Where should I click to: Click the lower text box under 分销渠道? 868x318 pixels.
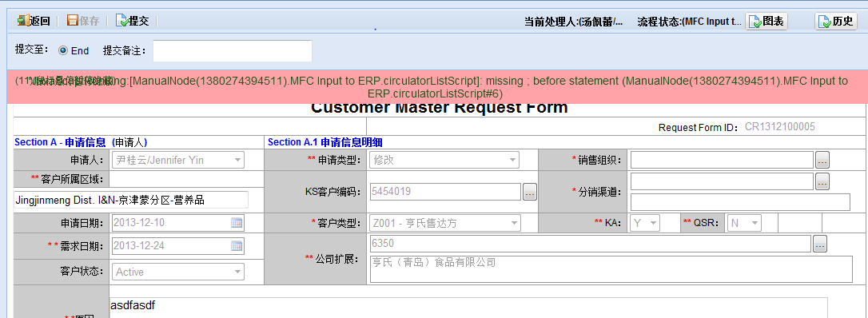point(740,202)
